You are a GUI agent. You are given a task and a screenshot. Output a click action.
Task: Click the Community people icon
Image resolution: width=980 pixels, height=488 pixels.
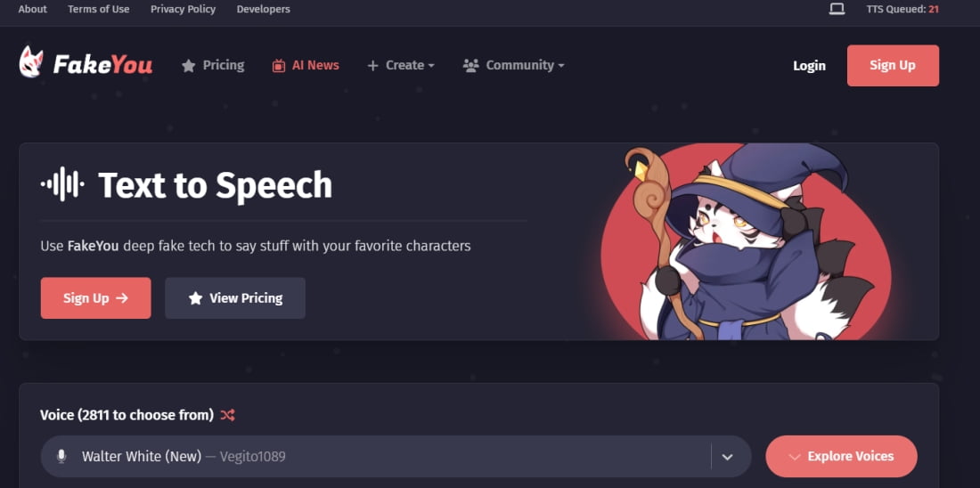click(x=470, y=66)
